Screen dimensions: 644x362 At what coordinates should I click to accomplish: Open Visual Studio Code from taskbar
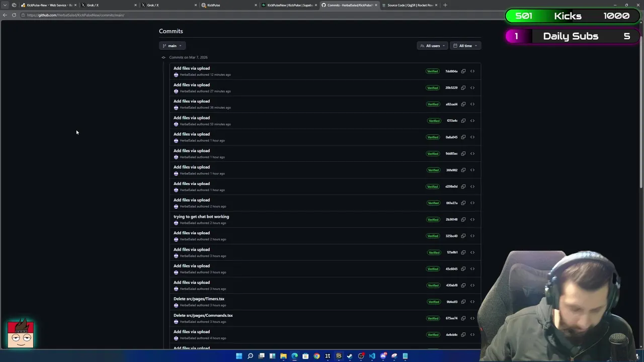point(372,356)
